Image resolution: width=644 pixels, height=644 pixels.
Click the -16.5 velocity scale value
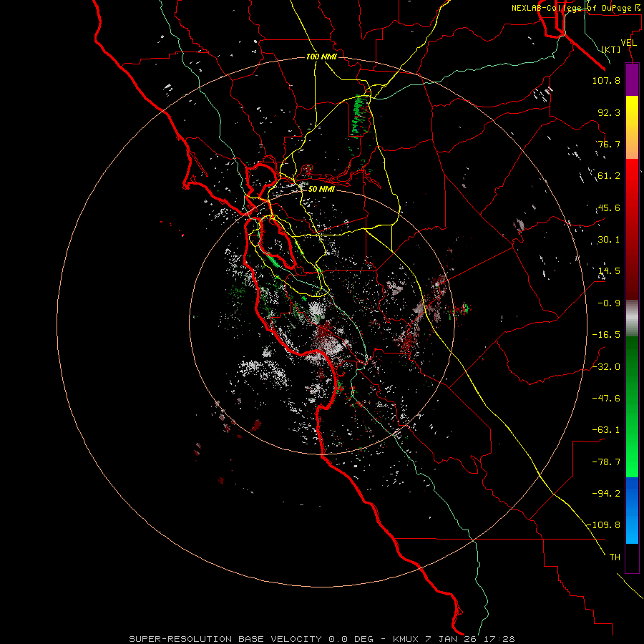606,335
